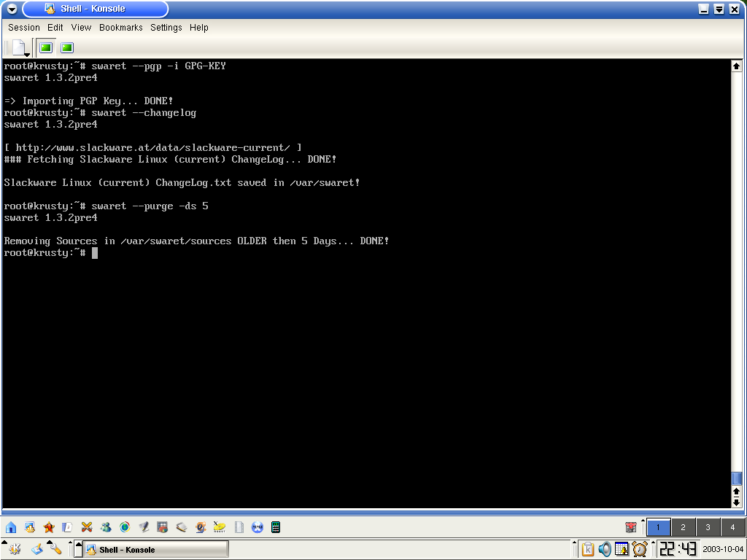Click the slackware.at URL line in terminal
Screen dimensions: 747x560
point(153,147)
